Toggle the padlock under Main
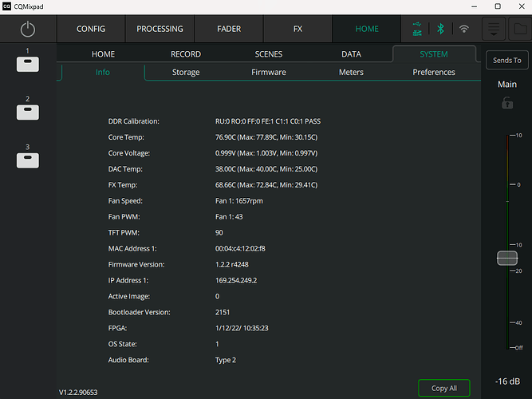This screenshot has width=532, height=399. coord(507,103)
